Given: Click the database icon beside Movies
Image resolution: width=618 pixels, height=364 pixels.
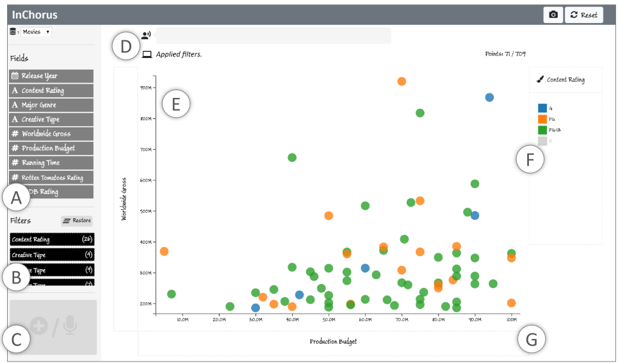Looking at the screenshot, I should pyautogui.click(x=13, y=31).
